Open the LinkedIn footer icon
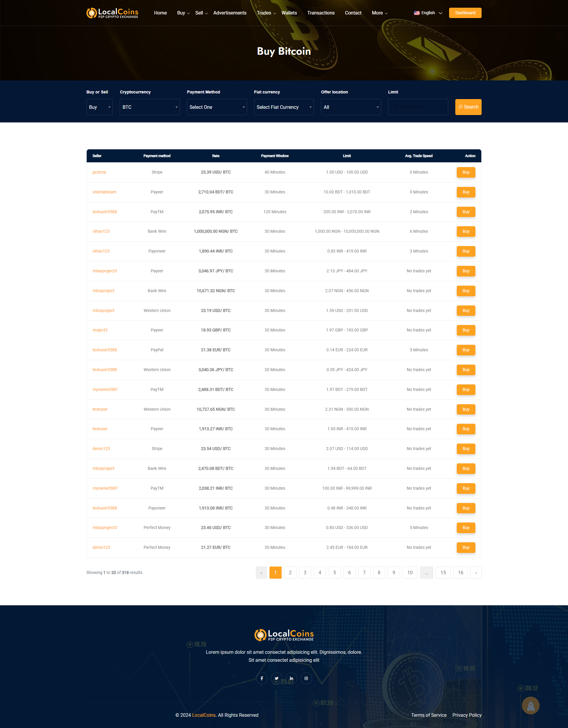This screenshot has width=568, height=728. [x=291, y=678]
